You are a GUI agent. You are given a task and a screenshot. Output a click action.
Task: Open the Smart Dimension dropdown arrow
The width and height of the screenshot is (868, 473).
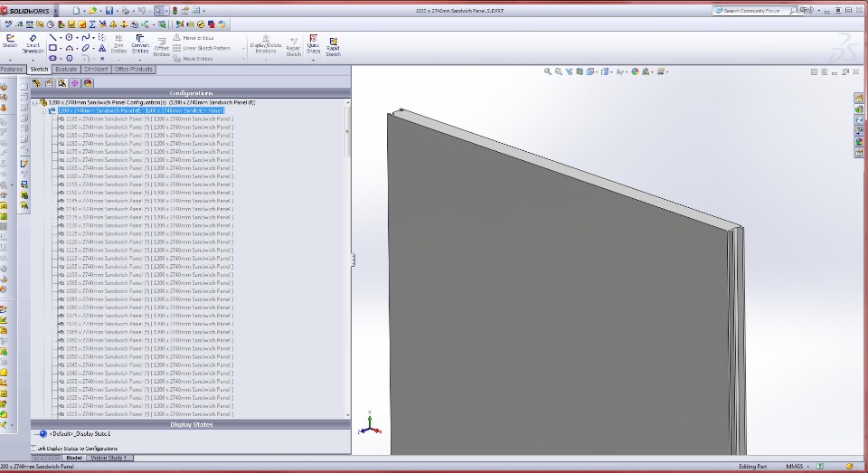(x=33, y=60)
